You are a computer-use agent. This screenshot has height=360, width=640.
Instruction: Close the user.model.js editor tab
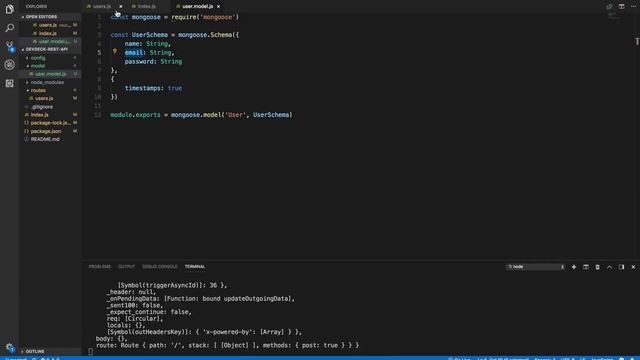[218, 7]
